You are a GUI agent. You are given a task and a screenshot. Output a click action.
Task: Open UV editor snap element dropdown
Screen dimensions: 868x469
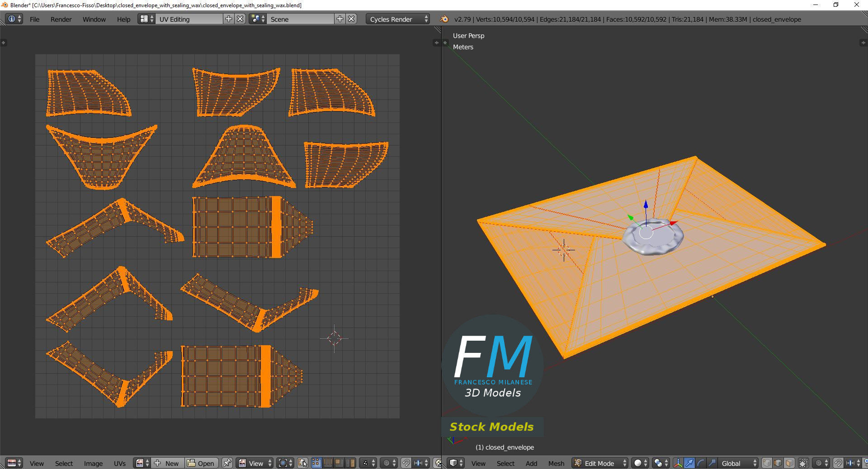coord(421,463)
